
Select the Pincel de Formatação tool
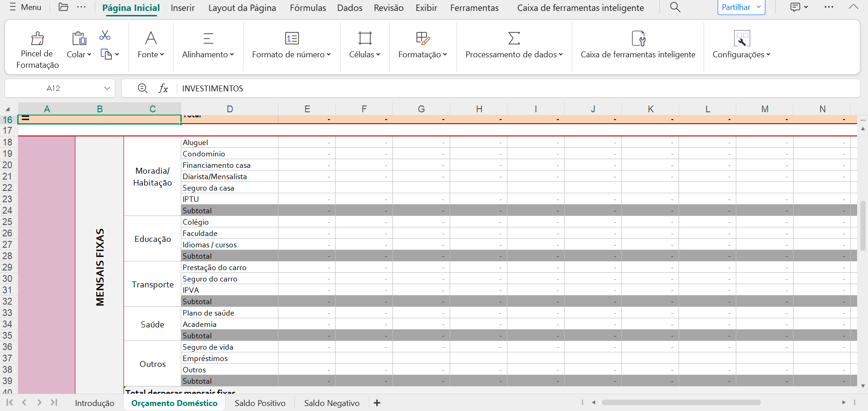(x=36, y=47)
